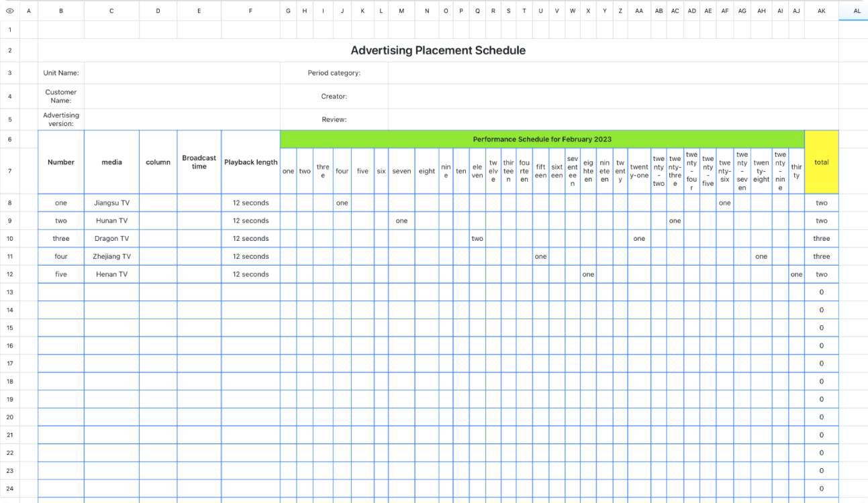Click the media column heading
This screenshot has width=868, height=503.
111,162
